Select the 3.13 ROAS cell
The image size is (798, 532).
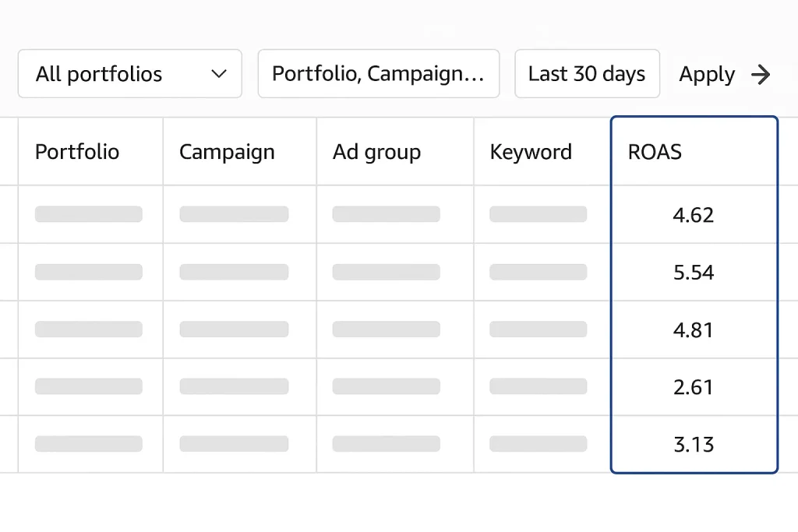[693, 445]
